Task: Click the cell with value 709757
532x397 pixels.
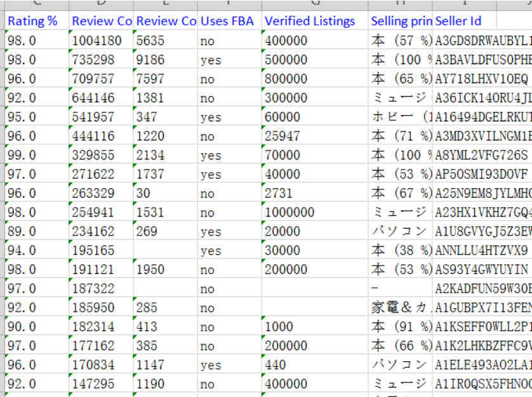Action: point(97,79)
